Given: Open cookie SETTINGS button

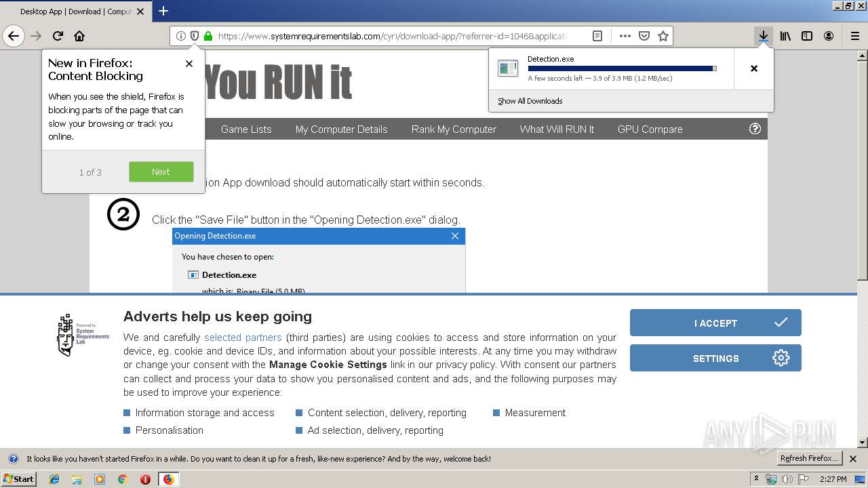Looking at the screenshot, I should (715, 358).
